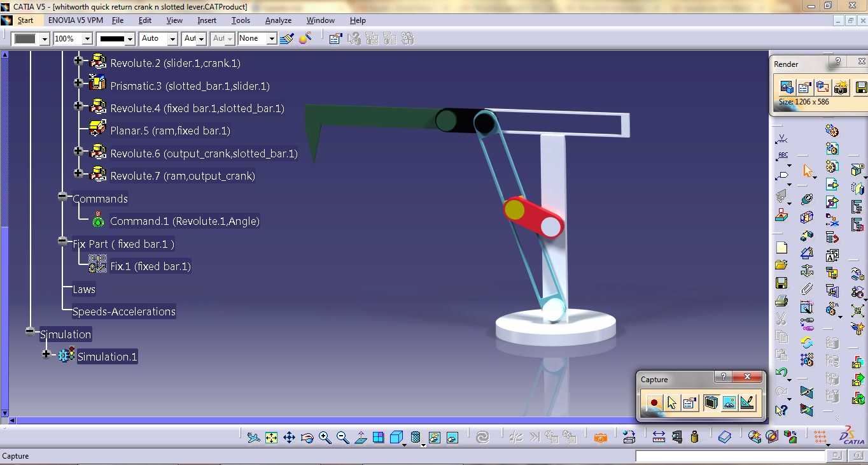Screen dimensions: 868x465
Task: Click the Measure Between ruler icon
Action: coord(659,437)
